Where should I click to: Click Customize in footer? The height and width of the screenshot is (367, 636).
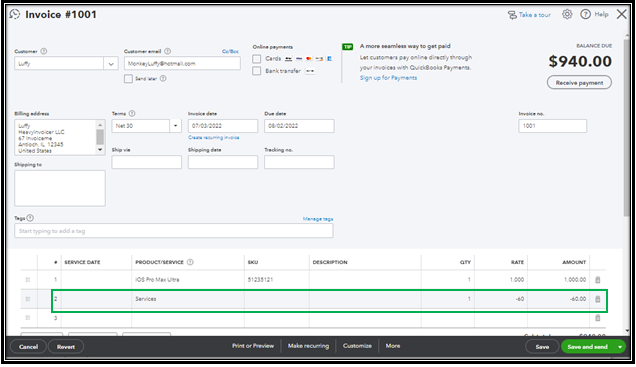tap(357, 346)
